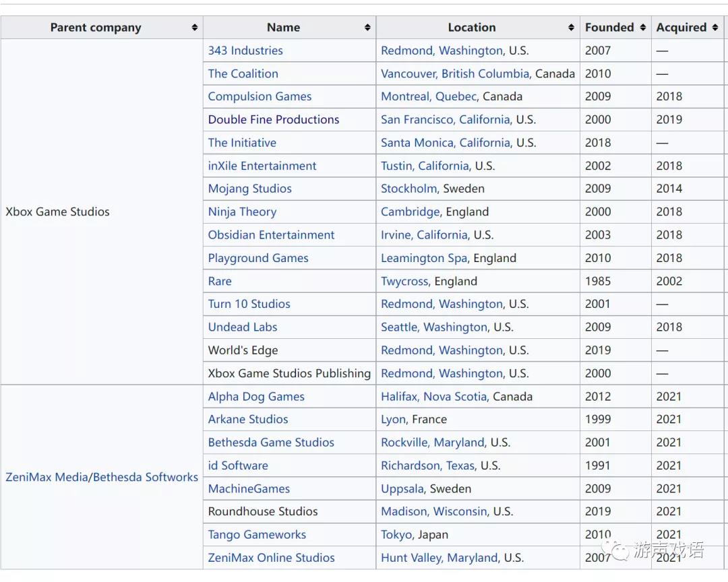Open the Stockholm location link
Viewport: 728px width, 582px height.
point(409,189)
